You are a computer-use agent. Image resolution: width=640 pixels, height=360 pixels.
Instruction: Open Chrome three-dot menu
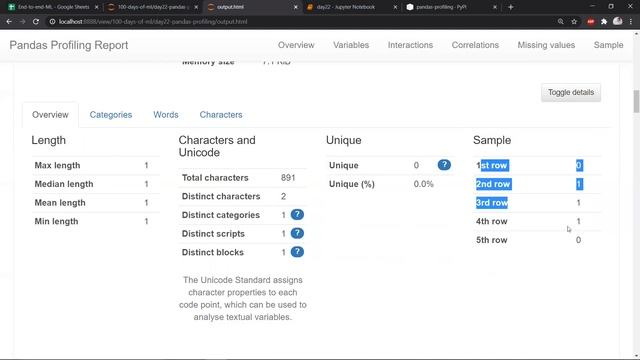coord(631,22)
